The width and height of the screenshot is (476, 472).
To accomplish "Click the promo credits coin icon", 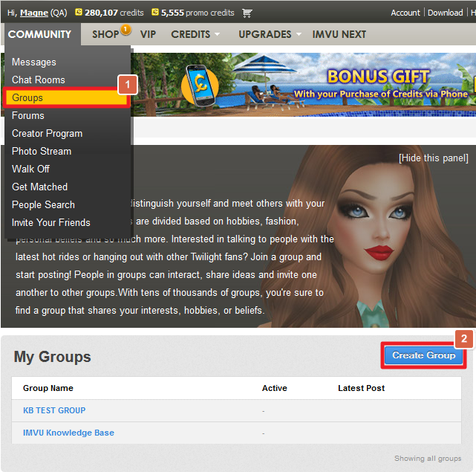I will [x=154, y=13].
